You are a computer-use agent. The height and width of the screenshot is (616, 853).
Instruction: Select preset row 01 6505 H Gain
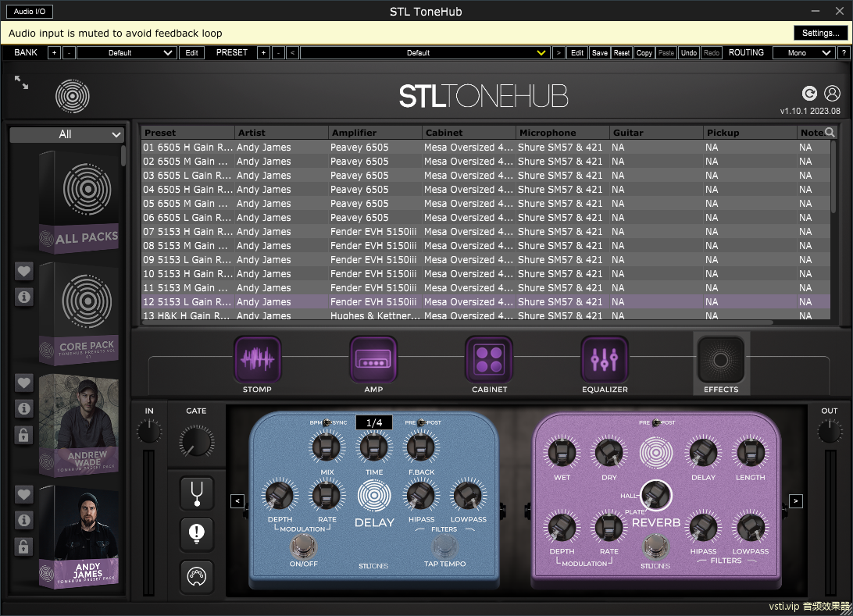click(486, 148)
